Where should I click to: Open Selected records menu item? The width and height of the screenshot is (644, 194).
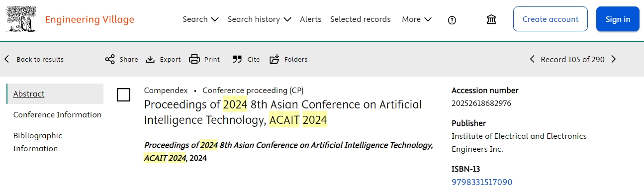point(361,19)
